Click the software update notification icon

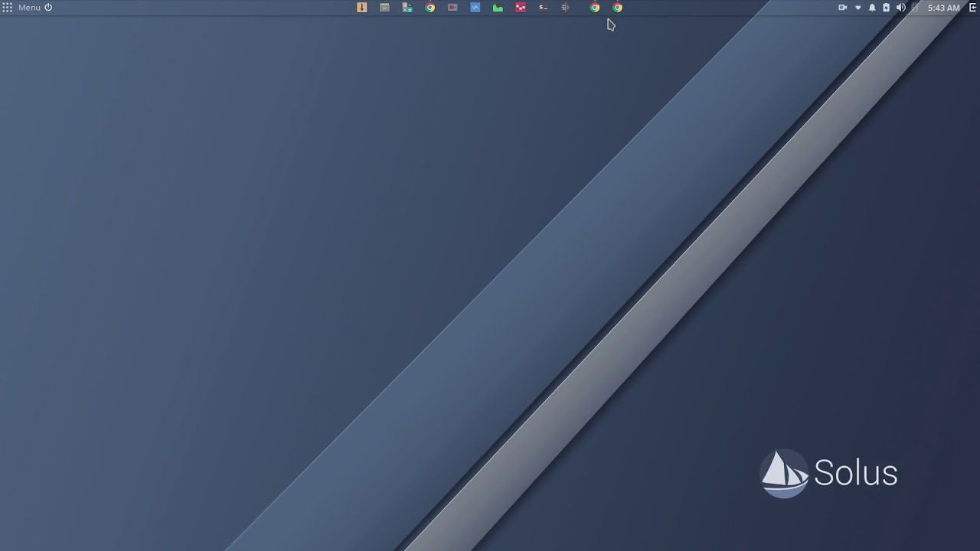(x=361, y=7)
